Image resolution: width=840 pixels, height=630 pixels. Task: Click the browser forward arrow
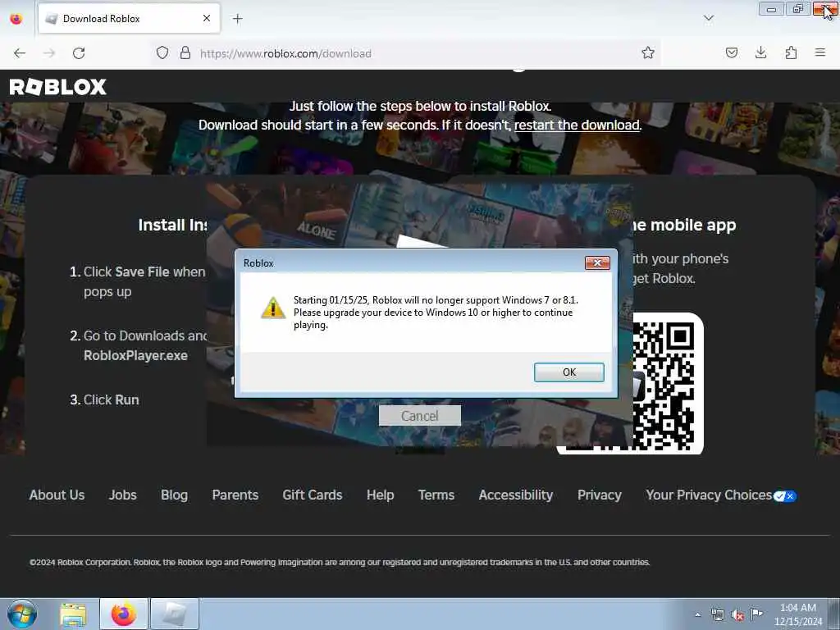(49, 53)
